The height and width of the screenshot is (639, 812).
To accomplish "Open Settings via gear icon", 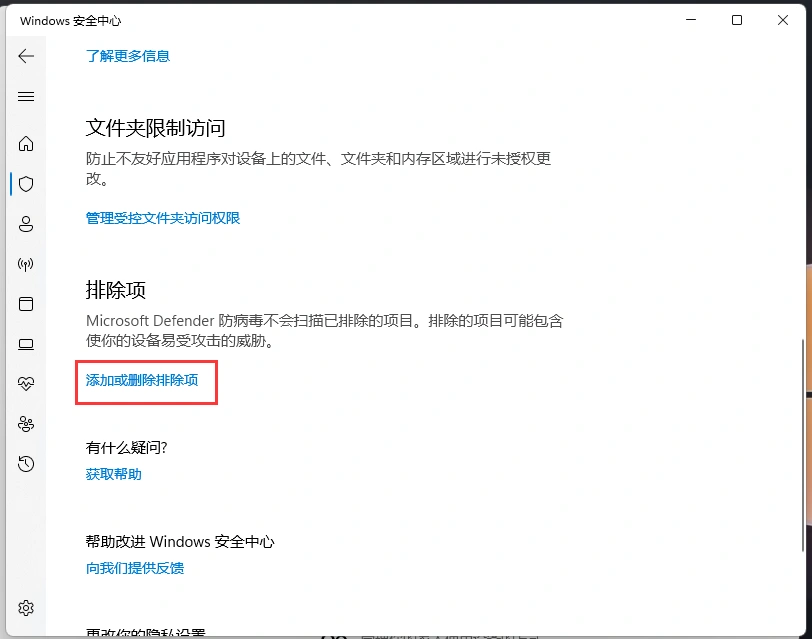I will pyautogui.click(x=26, y=607).
